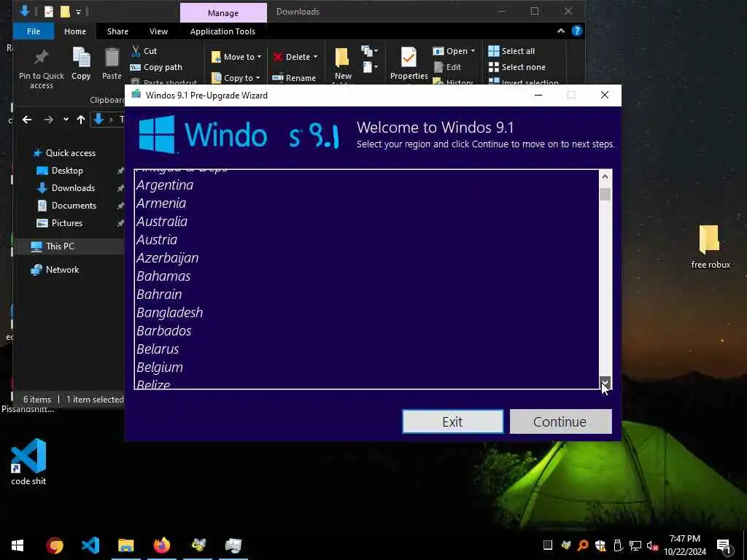Open the Windows Start menu
Image resolution: width=747 pixels, height=560 pixels.
coord(18,545)
